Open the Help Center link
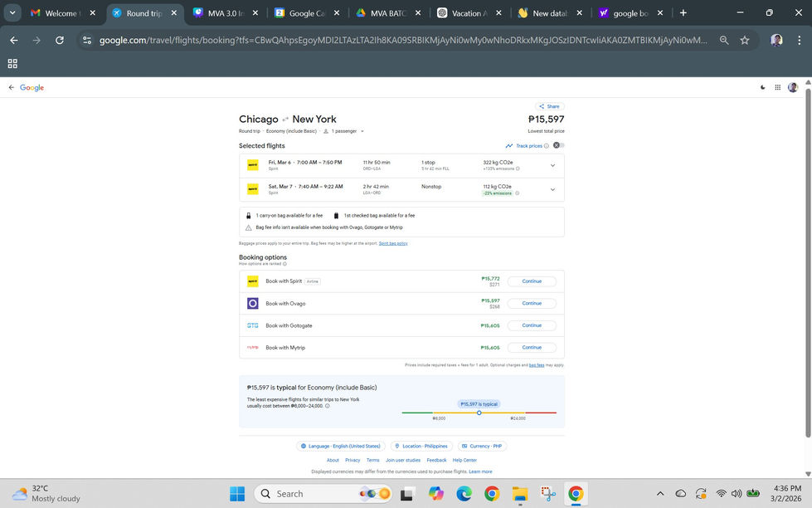 point(464,461)
